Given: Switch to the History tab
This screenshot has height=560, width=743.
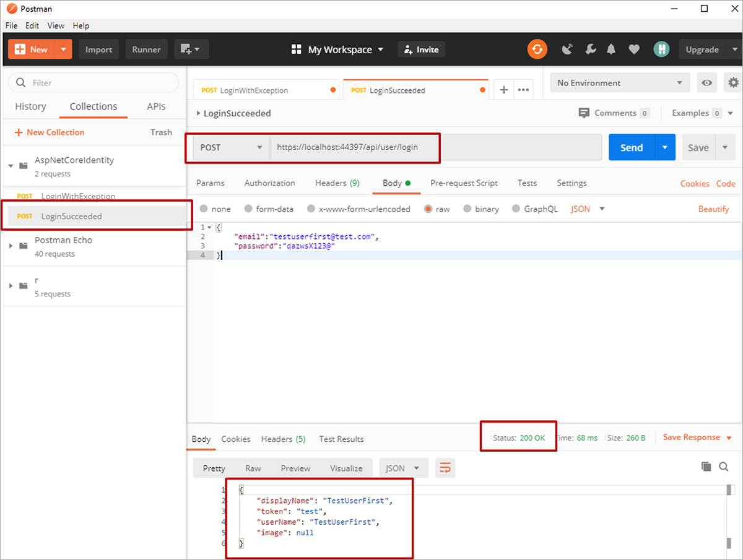Looking at the screenshot, I should [x=30, y=106].
